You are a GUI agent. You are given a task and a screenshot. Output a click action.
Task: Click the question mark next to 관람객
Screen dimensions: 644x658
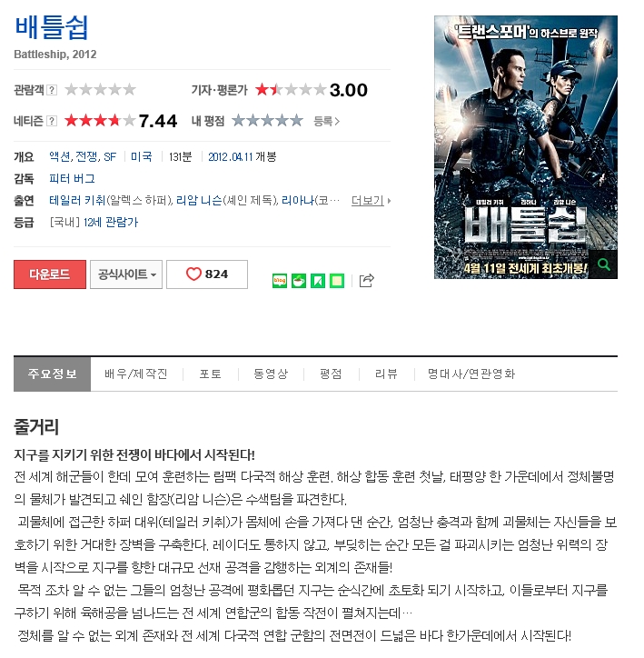52,90
